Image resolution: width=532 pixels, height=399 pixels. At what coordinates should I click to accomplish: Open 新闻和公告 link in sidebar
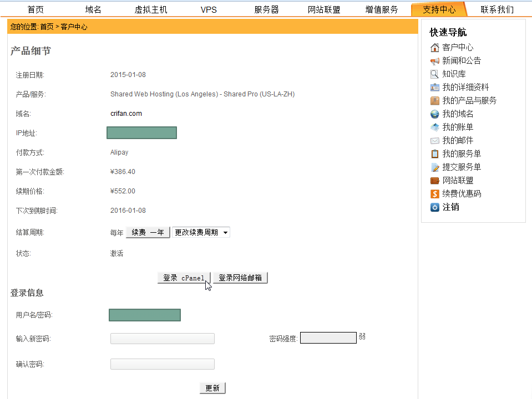[x=462, y=60]
